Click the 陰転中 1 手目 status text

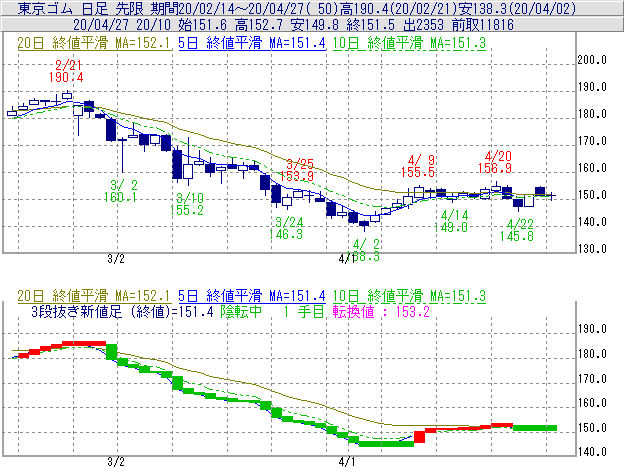click(x=273, y=312)
